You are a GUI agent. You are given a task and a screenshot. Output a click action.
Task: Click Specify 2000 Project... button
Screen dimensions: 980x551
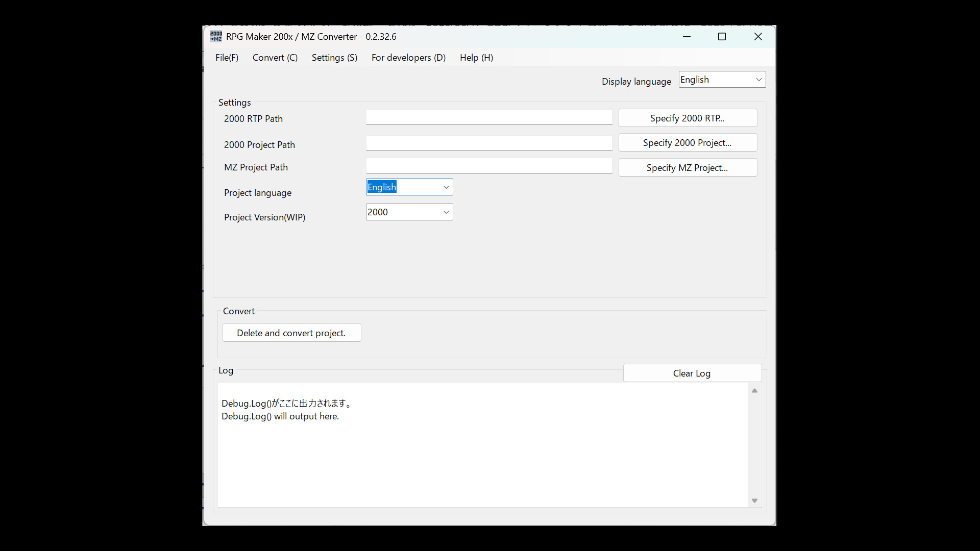click(x=688, y=143)
